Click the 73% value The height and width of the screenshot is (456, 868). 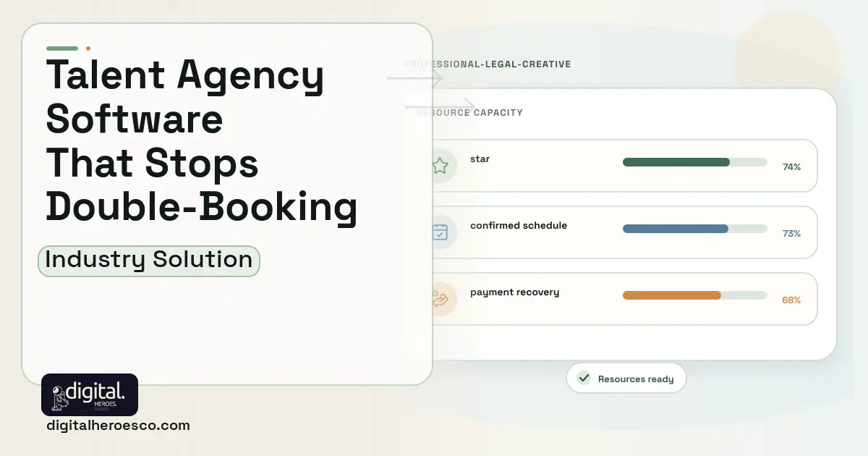[x=791, y=233]
